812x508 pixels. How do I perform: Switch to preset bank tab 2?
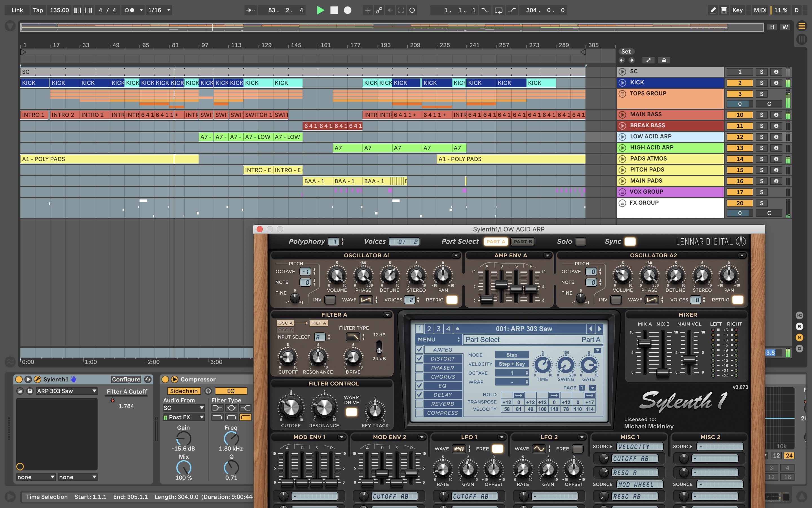point(429,329)
